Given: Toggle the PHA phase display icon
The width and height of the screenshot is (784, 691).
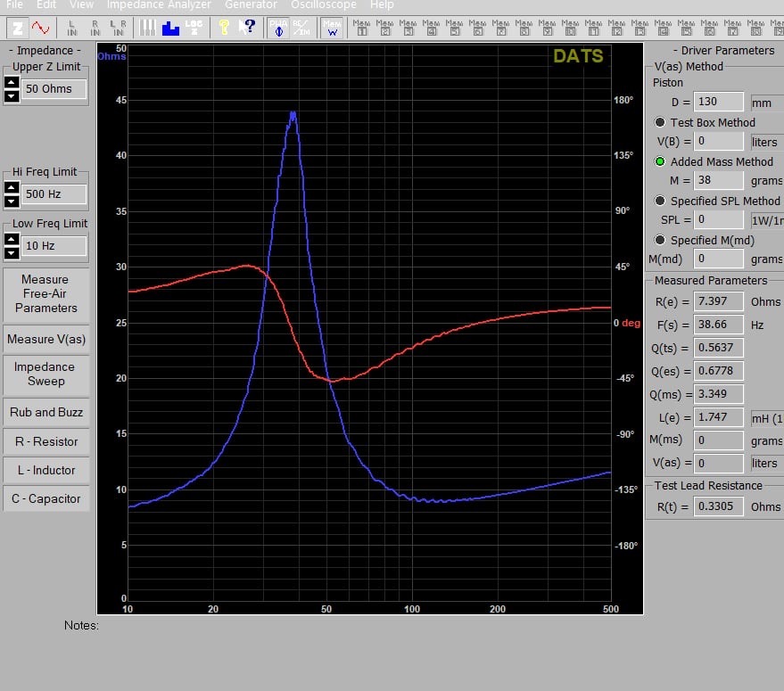Looking at the screenshot, I should coord(278,28).
